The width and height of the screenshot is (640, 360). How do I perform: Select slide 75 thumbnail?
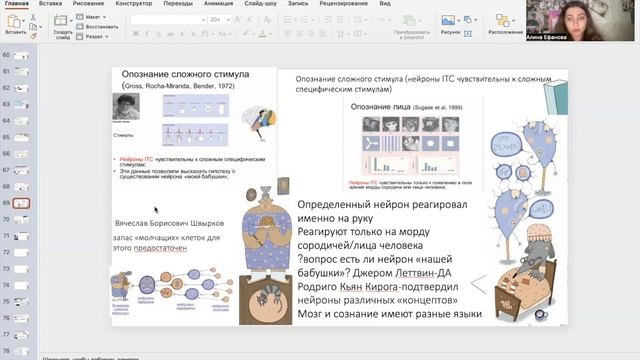click(x=21, y=302)
